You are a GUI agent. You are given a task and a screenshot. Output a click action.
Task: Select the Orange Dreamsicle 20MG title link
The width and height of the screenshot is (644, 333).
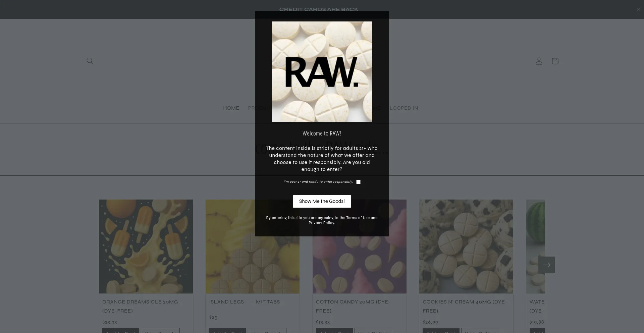140,306
